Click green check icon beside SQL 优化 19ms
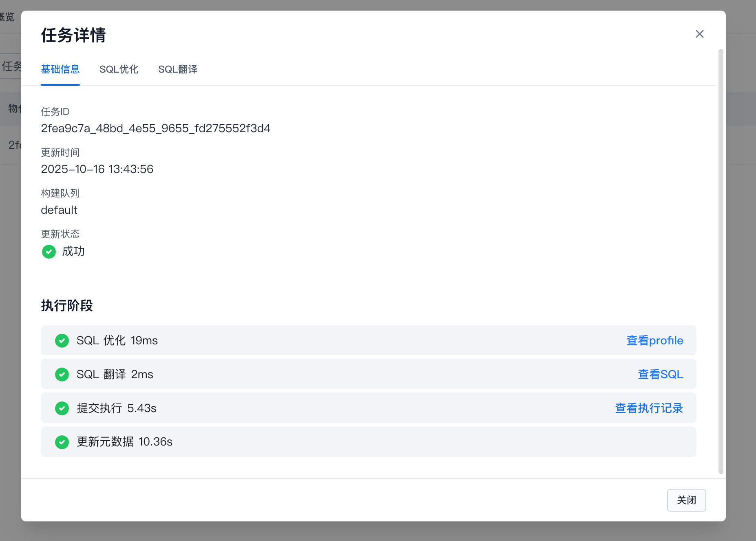This screenshot has height=541, width=756. click(x=62, y=340)
